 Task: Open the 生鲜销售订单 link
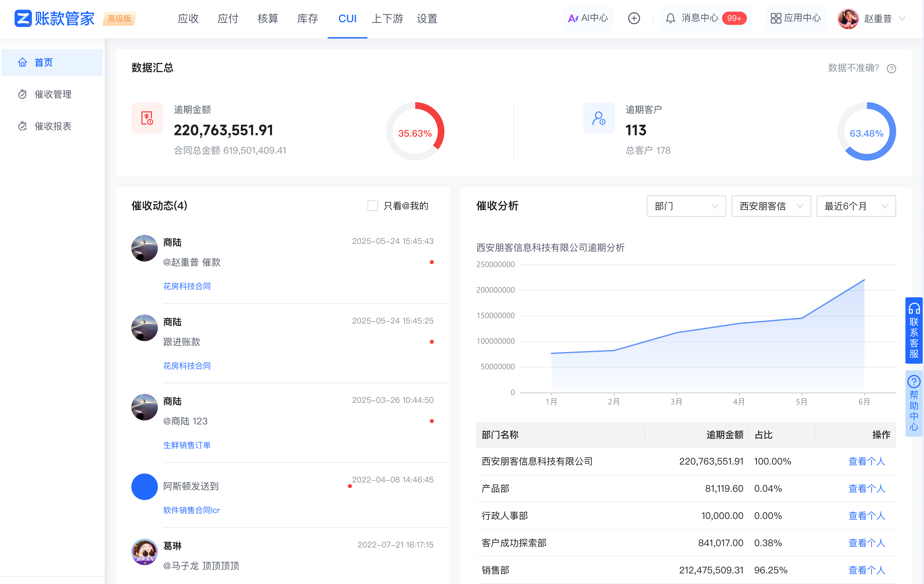187,445
